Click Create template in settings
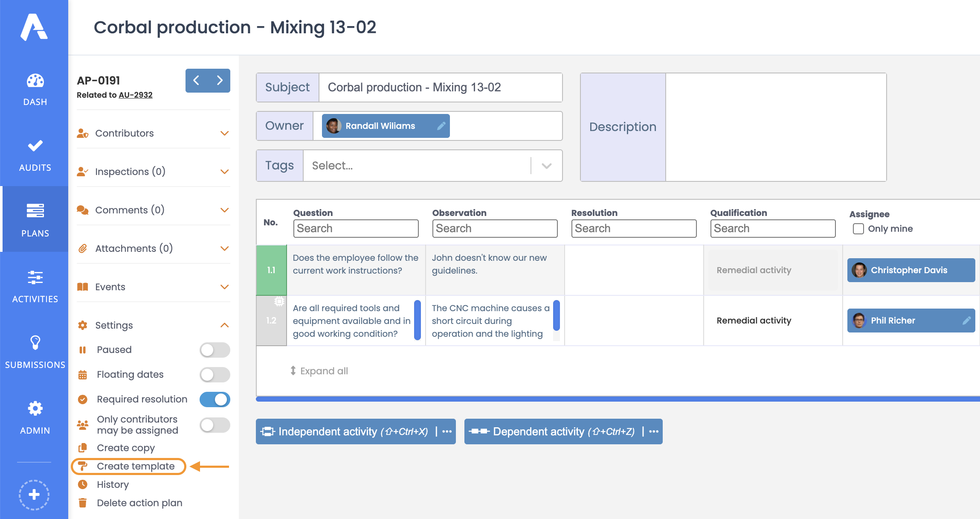Image resolution: width=980 pixels, height=519 pixels. coord(135,466)
